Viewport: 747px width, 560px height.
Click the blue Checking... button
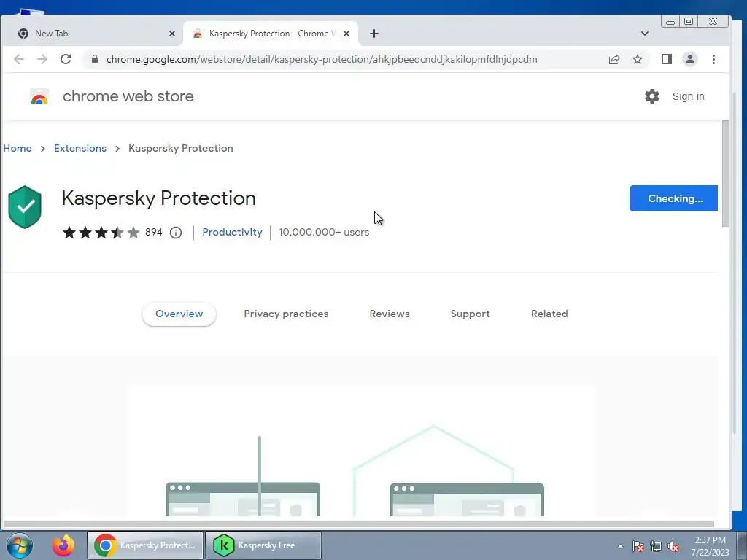coord(673,198)
